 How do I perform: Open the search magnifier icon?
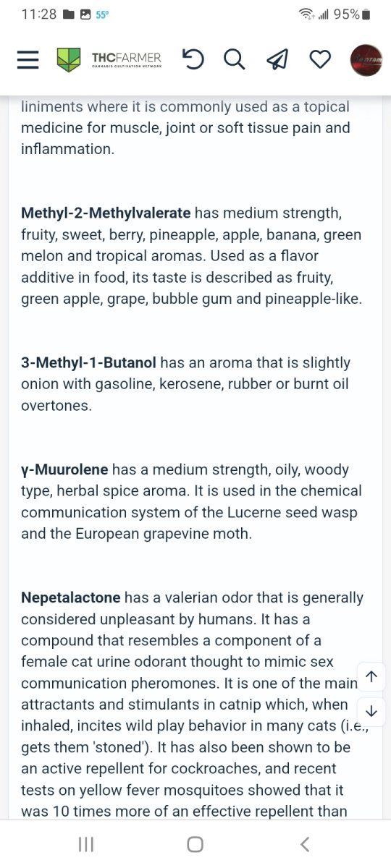click(x=234, y=59)
